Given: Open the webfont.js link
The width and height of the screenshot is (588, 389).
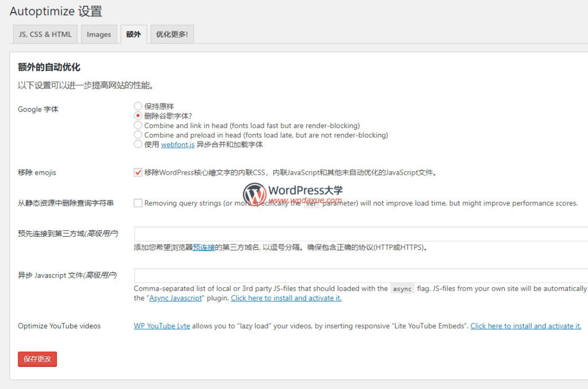Looking at the screenshot, I should (x=178, y=144).
